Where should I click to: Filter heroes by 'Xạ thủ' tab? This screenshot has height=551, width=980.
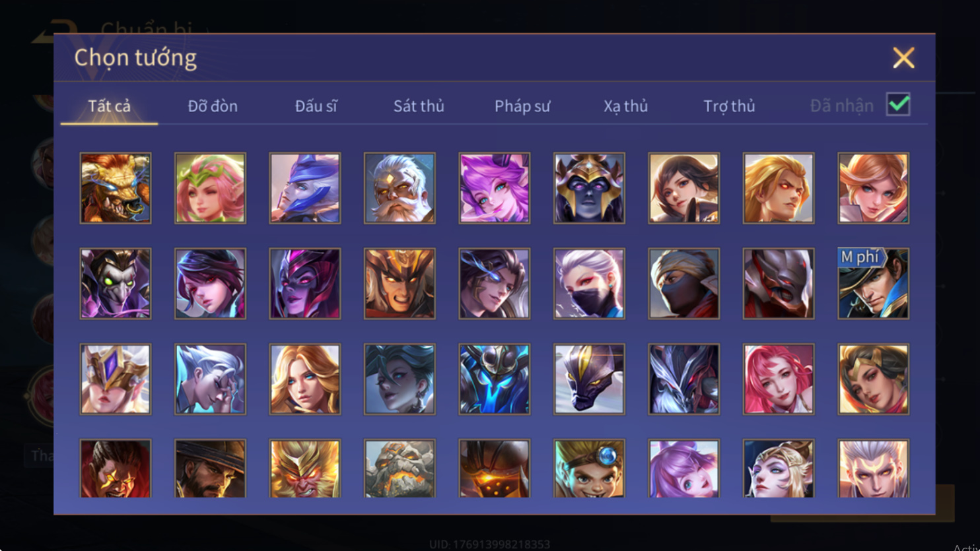point(625,106)
